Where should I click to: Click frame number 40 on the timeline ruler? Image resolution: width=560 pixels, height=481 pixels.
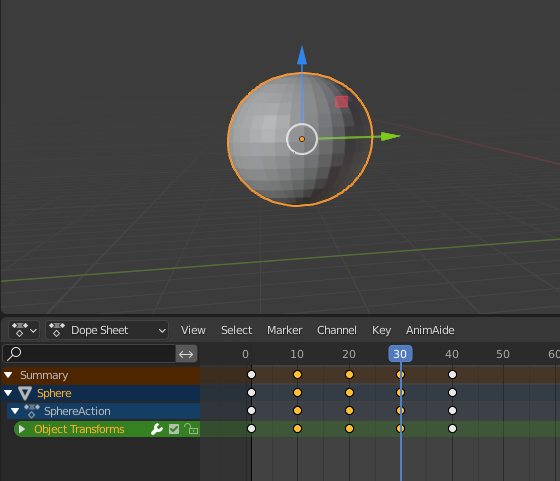click(452, 354)
